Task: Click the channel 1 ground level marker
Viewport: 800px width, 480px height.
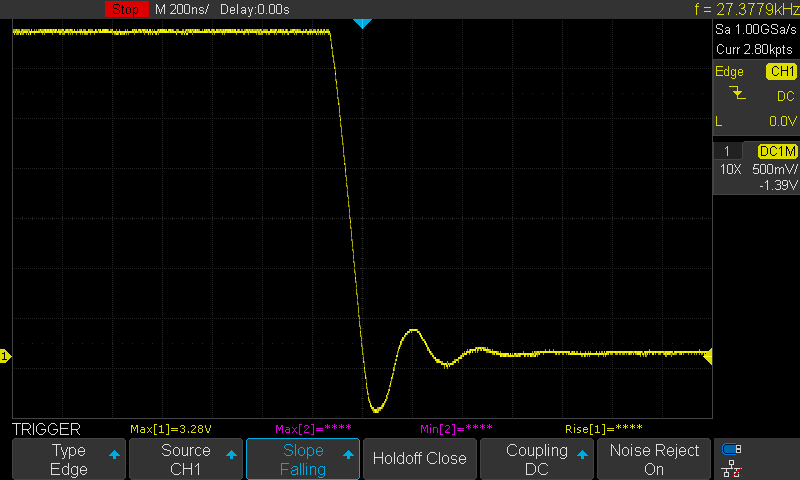Action: [x=5, y=357]
